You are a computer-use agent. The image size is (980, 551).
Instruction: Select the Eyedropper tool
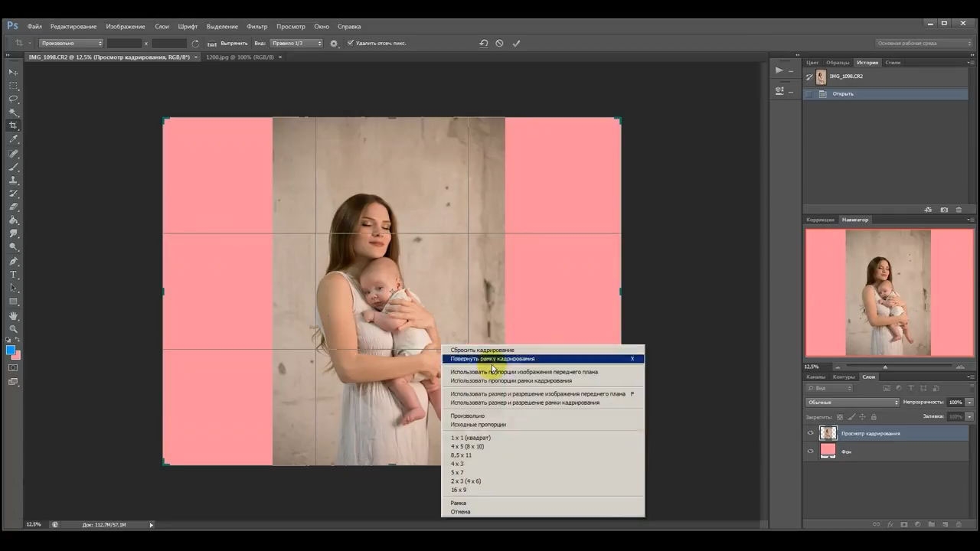(13, 139)
